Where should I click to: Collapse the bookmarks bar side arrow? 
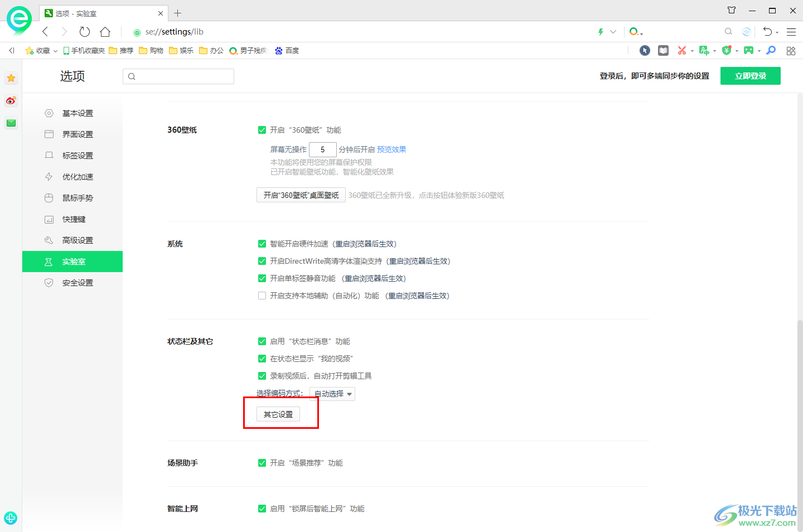coord(12,51)
